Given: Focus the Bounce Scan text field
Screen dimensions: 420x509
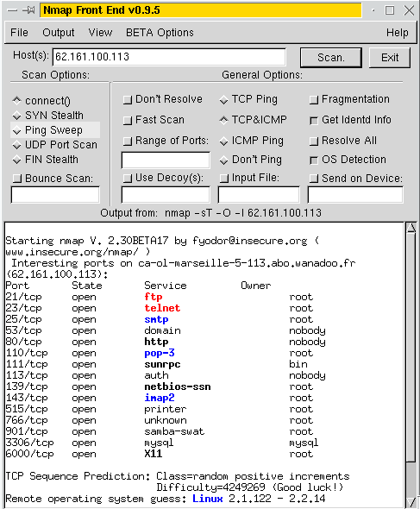Looking at the screenshot, I should pos(55,195).
